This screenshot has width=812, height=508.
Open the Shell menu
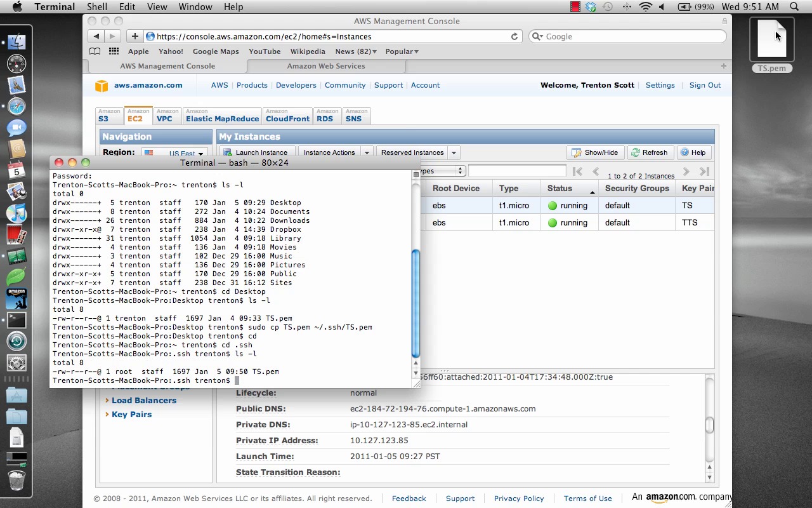coord(96,7)
